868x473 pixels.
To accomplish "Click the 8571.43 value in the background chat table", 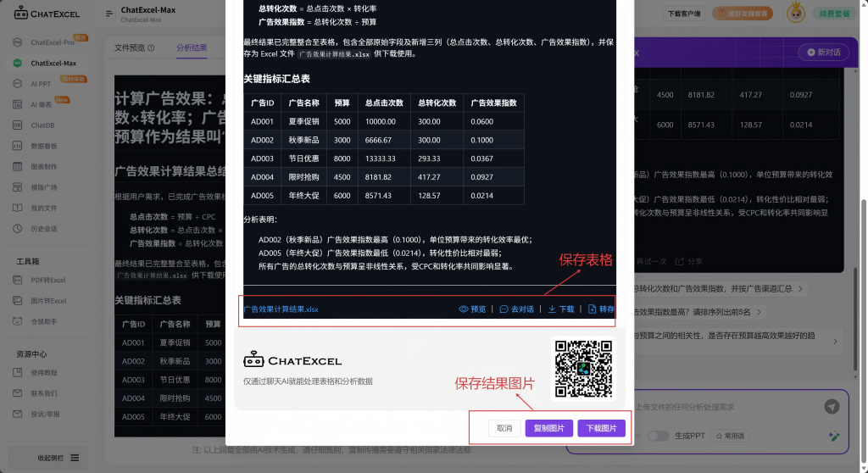I will [x=701, y=125].
